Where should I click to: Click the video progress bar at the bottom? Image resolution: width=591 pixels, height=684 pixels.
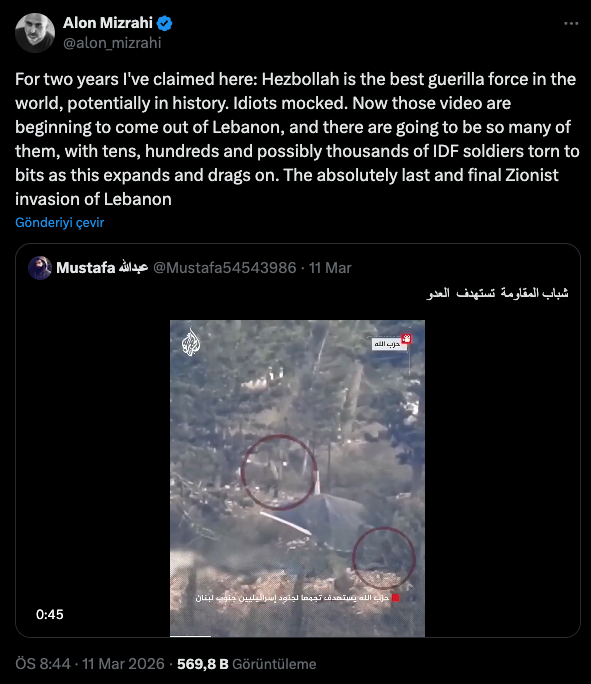297,636
